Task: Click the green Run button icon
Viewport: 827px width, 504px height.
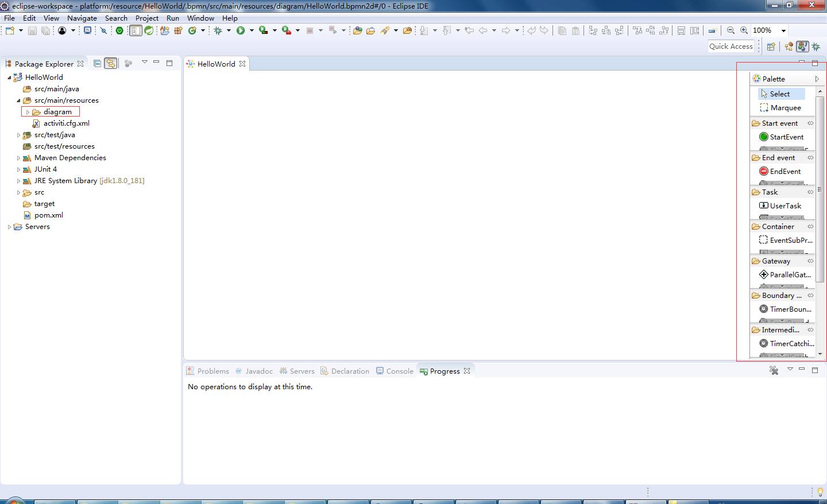Action: 241,30
